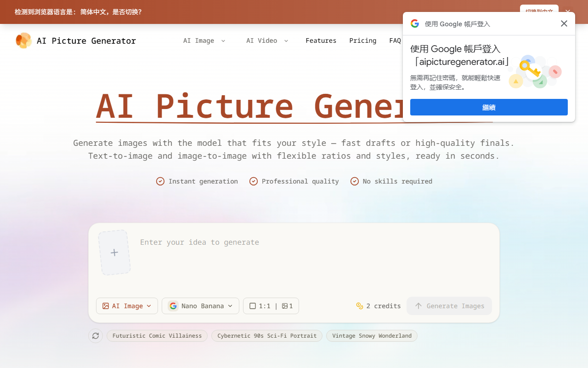Click the '2 credits' text
Image resolution: width=588 pixels, height=368 pixels.
(384, 306)
